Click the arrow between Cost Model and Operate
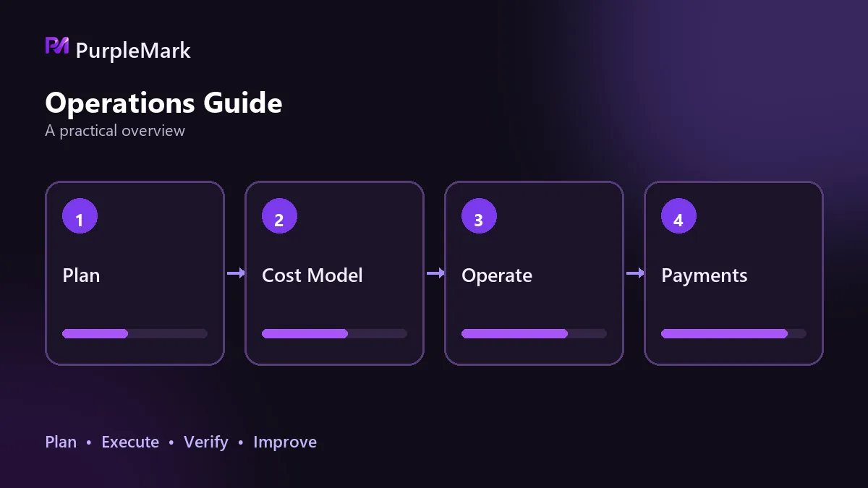 tap(435, 273)
